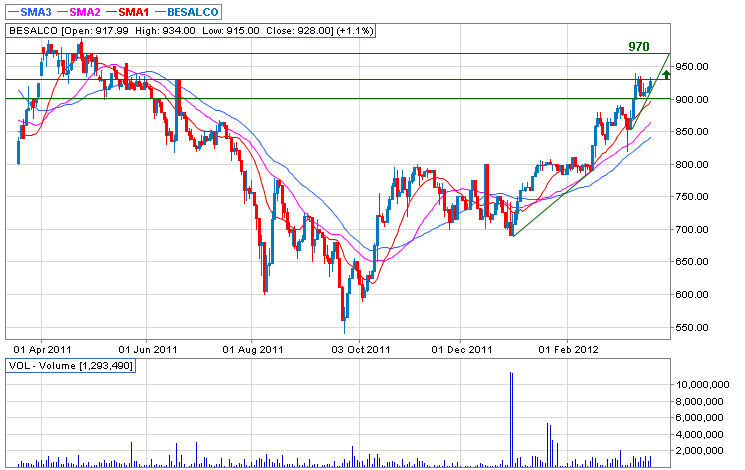Click the 800.00 price axis label

coord(692,164)
